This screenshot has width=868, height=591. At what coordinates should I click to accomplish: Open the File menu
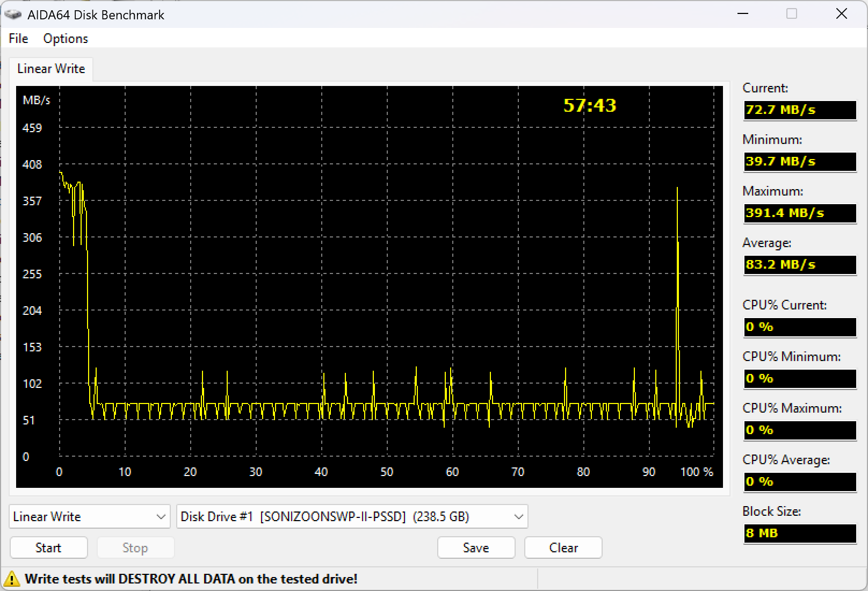coord(18,39)
